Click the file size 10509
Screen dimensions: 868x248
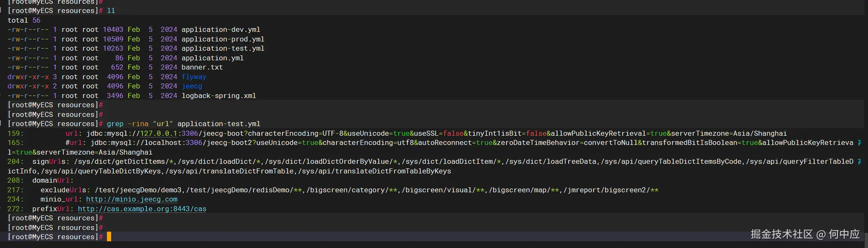(x=113, y=39)
